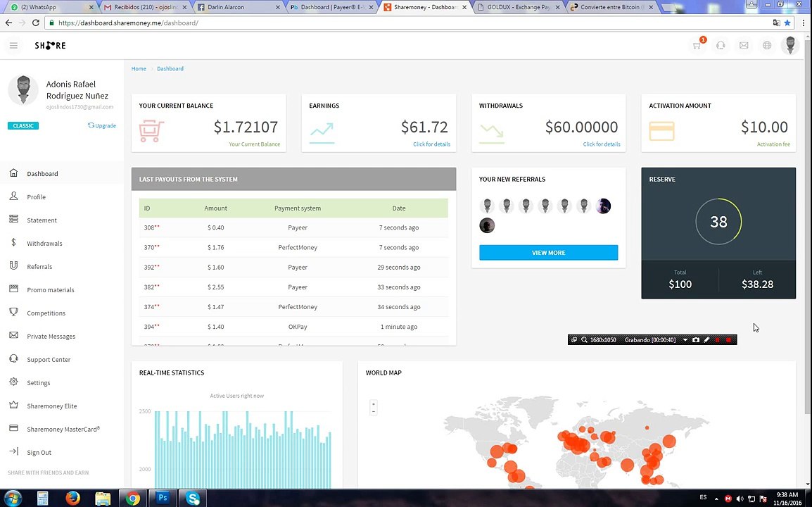Open Firefox from the taskbar

point(73,498)
